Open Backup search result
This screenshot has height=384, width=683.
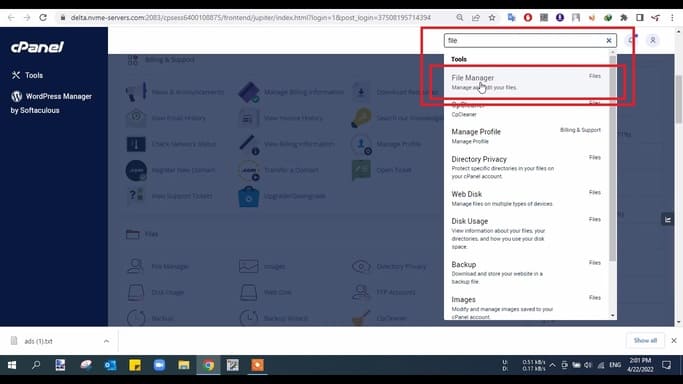[x=526, y=272]
